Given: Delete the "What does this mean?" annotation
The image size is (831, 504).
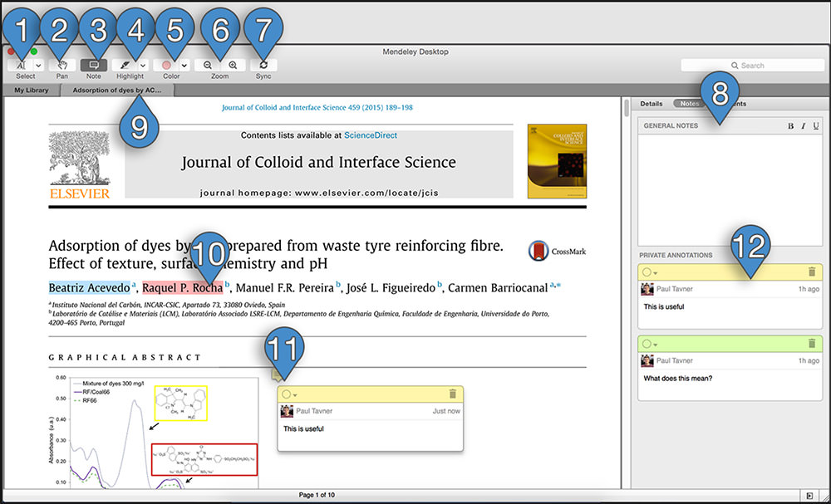Looking at the screenshot, I should [x=811, y=344].
